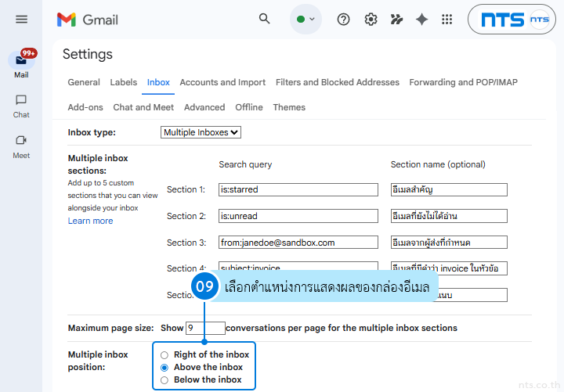
Task: Open the main menu hamburger icon
Action: point(22,20)
